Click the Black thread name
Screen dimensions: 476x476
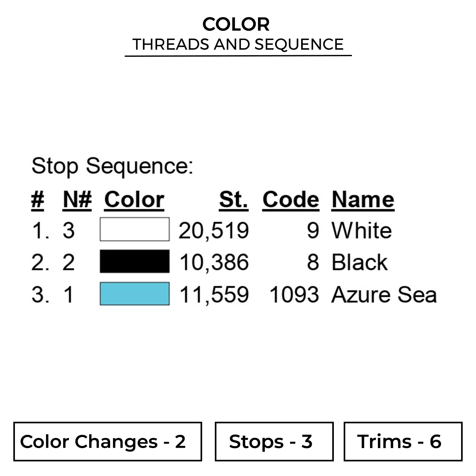[x=360, y=262]
